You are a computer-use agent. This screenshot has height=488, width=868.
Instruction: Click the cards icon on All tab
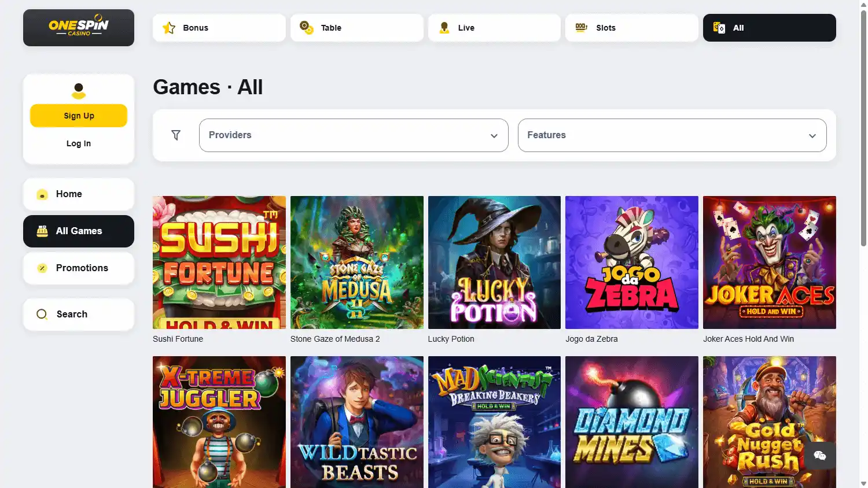[719, 28]
